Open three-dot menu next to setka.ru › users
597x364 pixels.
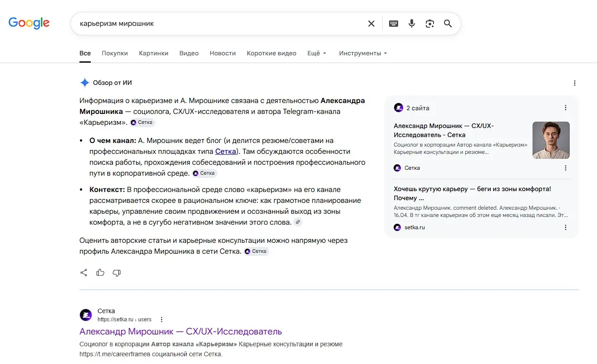click(x=162, y=320)
